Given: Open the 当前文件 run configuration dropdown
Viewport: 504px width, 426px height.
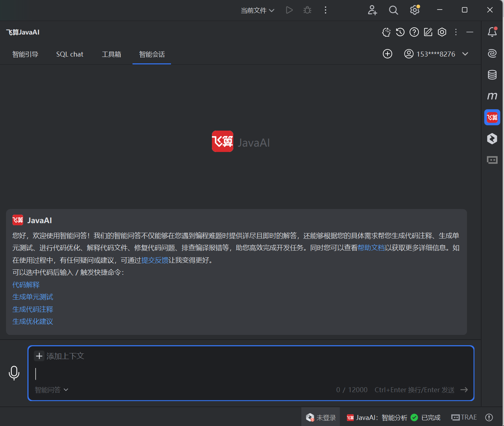Looking at the screenshot, I should 257,10.
